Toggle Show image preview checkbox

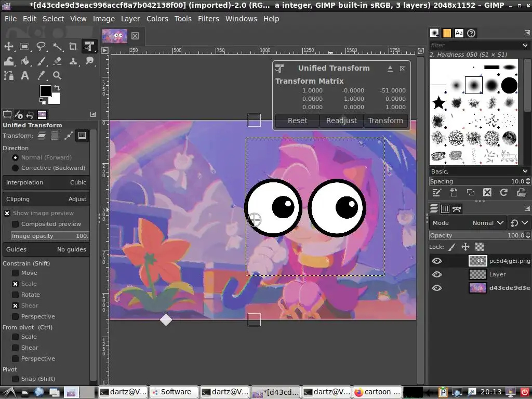point(7,213)
